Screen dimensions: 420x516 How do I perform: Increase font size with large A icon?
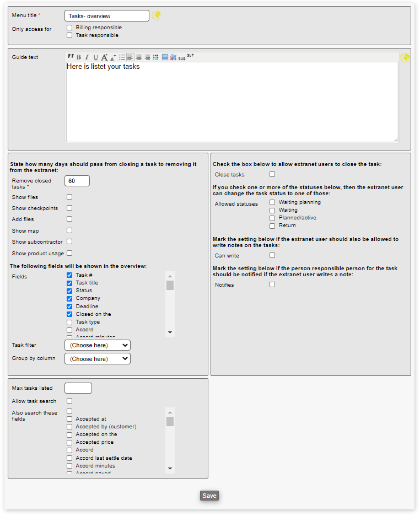pyautogui.click(x=104, y=57)
